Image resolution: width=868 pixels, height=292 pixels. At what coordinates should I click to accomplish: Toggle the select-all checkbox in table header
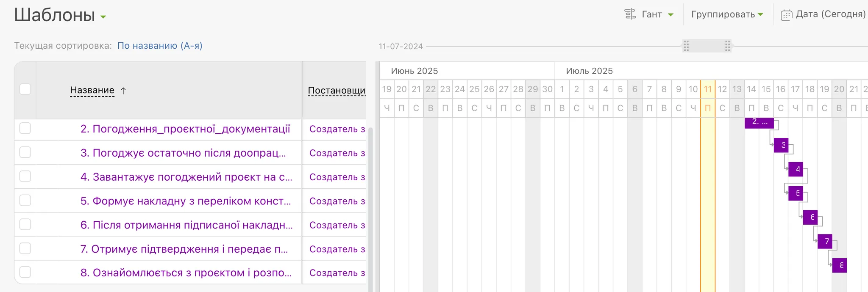(x=25, y=89)
